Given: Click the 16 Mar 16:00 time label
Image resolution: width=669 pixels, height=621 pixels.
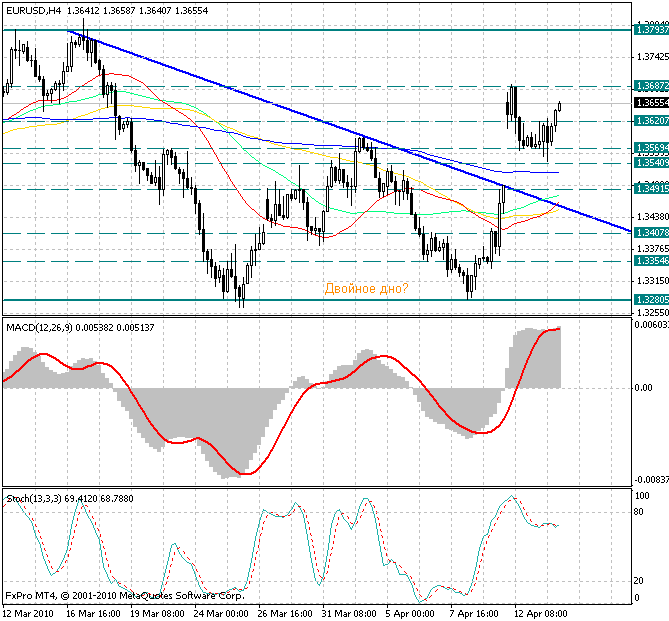Looking at the screenshot, I should (93, 614).
